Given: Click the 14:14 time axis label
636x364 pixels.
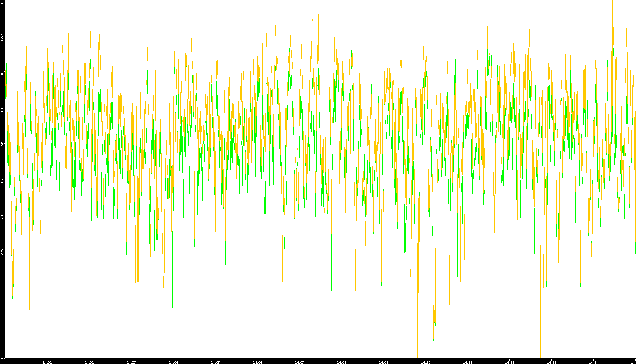Looking at the screenshot, I should tap(594, 362).
